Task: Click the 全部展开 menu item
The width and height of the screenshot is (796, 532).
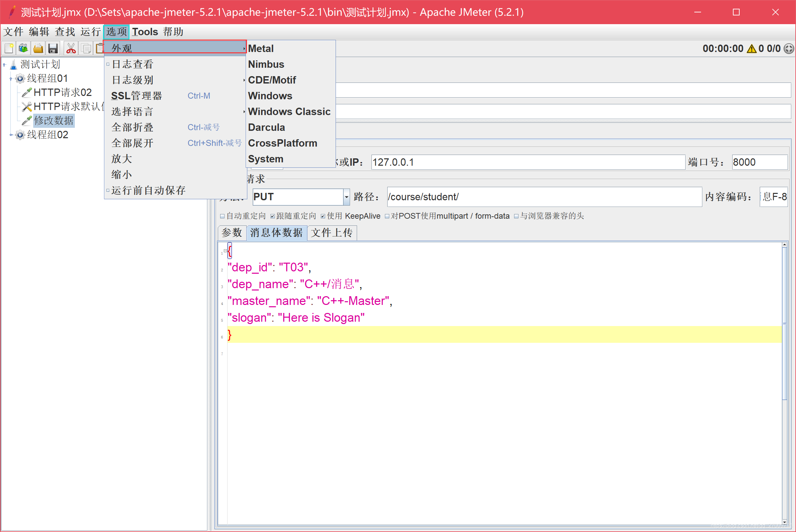Action: click(175, 143)
